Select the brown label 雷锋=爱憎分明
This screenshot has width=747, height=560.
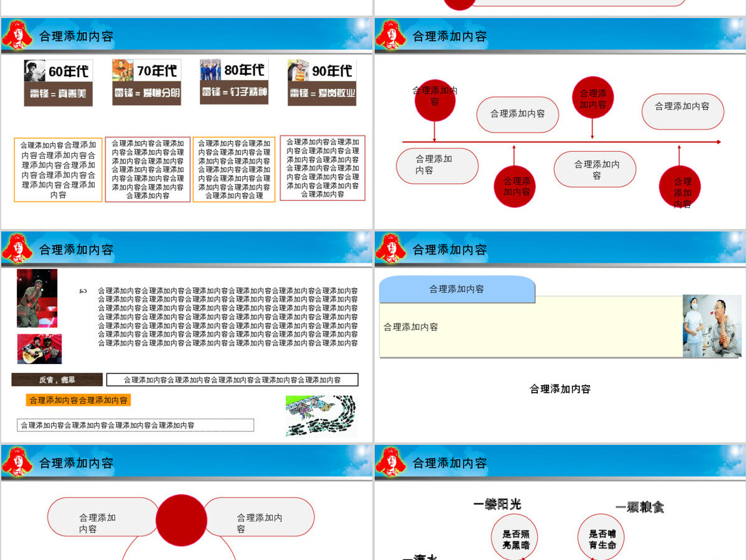coord(146,93)
